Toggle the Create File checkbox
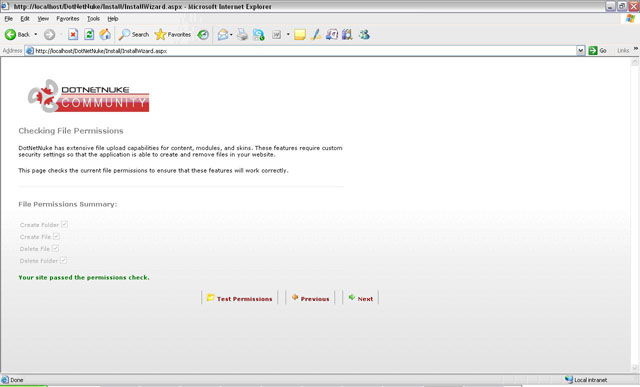The height and width of the screenshot is (387, 640). pyautogui.click(x=56, y=236)
